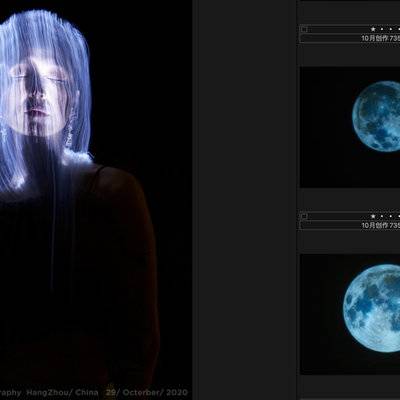Set two-star rating on top moon image
The height and width of the screenshot is (400, 400).
(x=382, y=29)
